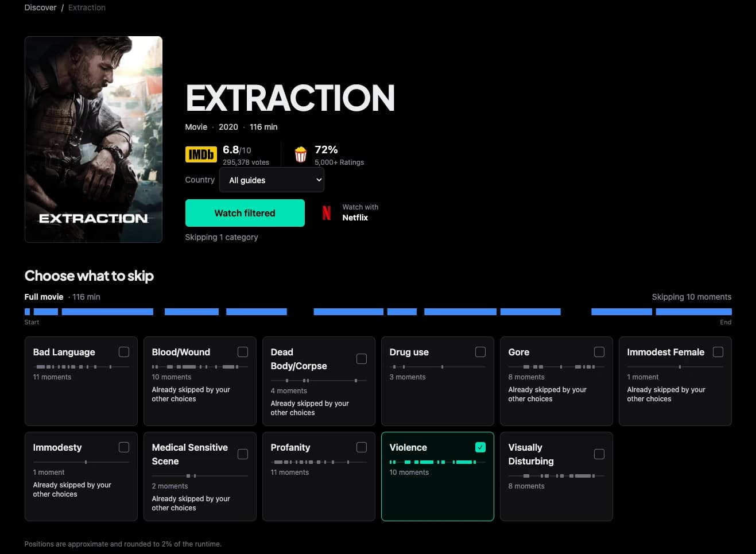This screenshot has height=554, width=756.
Task: Check the Medical Sensitive Scene box
Action: (x=243, y=454)
